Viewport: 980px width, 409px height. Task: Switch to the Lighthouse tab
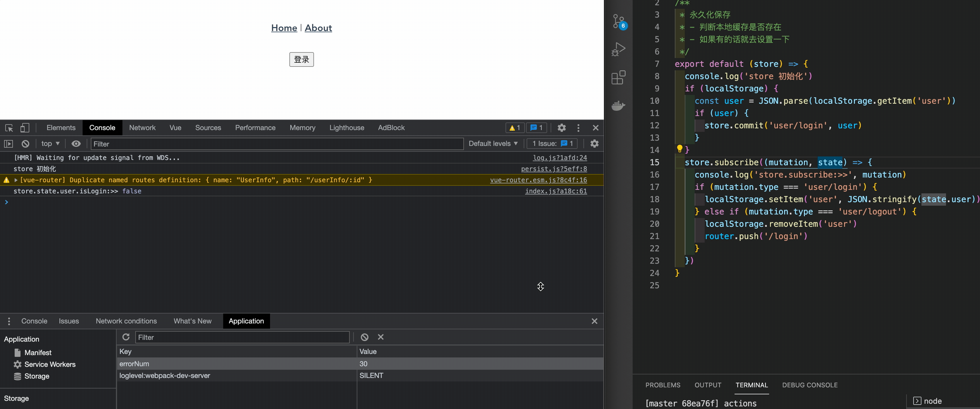point(346,128)
